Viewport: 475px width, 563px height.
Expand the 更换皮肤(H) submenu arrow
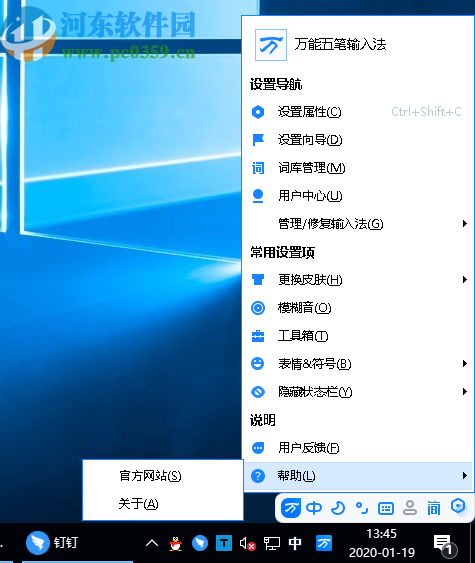[465, 279]
